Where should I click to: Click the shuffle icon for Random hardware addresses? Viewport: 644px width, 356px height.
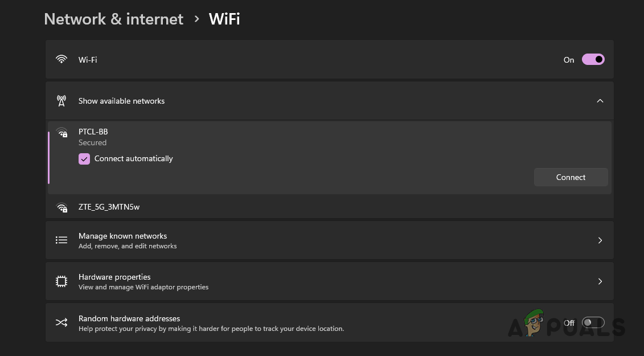[61, 322]
